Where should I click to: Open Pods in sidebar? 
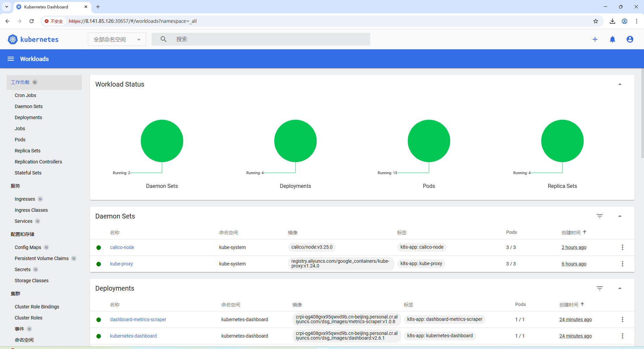pos(20,140)
